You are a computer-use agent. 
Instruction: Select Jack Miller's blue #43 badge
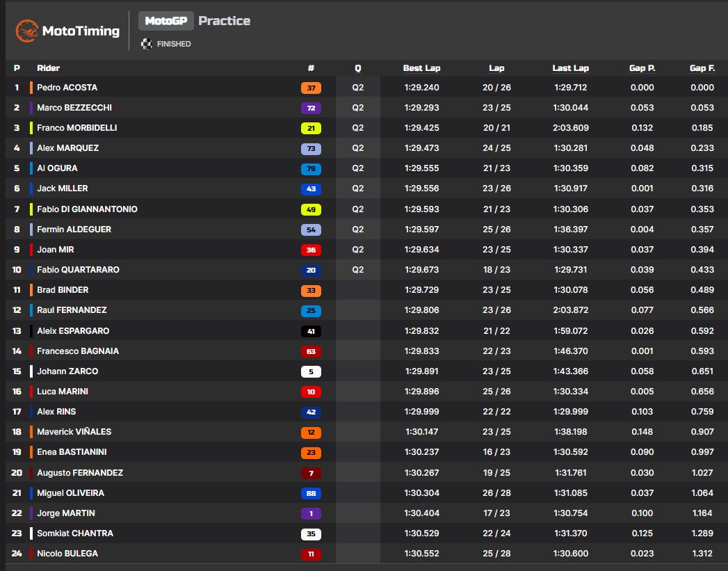click(311, 188)
